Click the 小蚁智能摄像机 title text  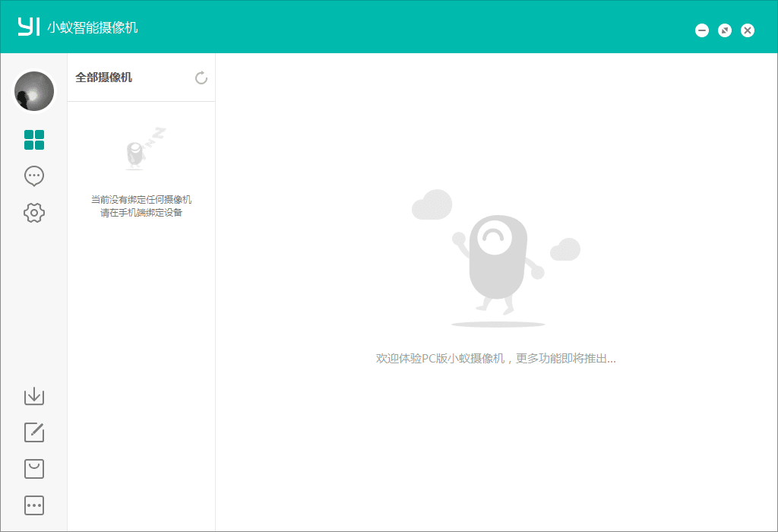(x=93, y=26)
